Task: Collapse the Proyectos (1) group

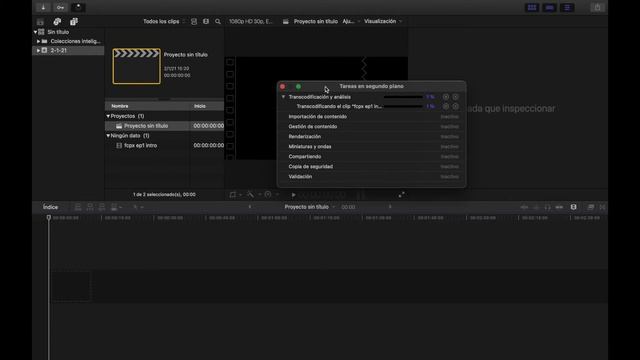Action: (108, 116)
